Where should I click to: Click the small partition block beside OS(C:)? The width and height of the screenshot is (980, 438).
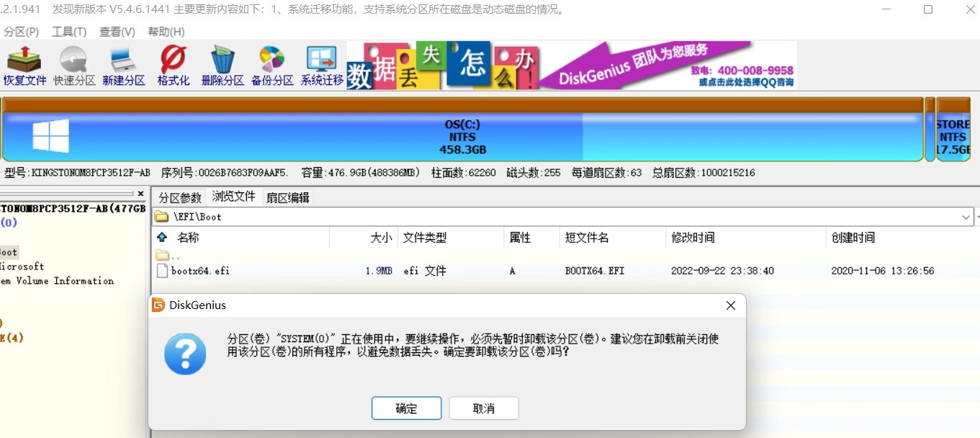(x=930, y=130)
